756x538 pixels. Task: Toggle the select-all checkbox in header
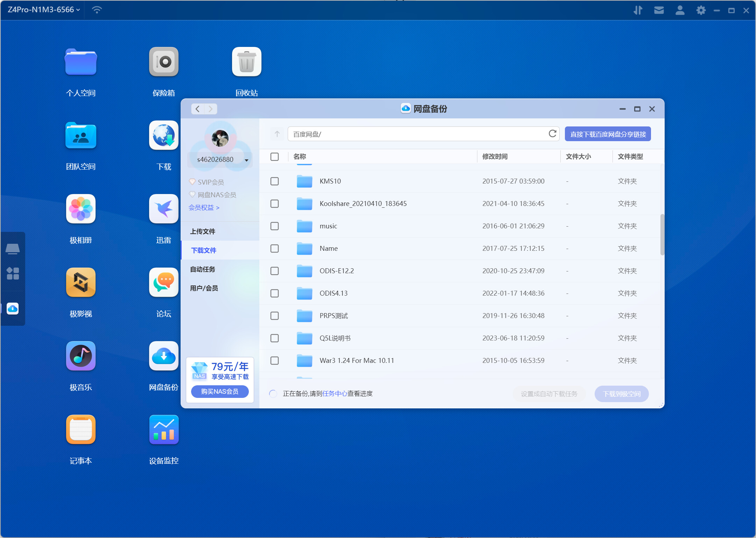274,157
